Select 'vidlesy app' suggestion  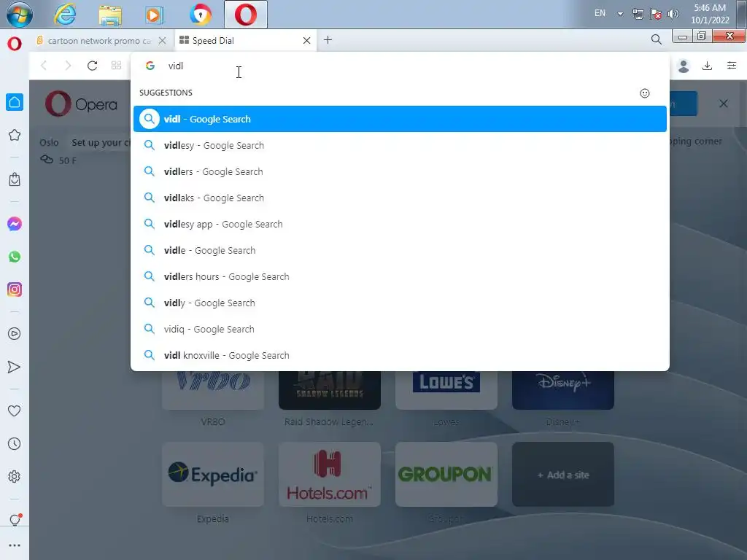(400, 224)
